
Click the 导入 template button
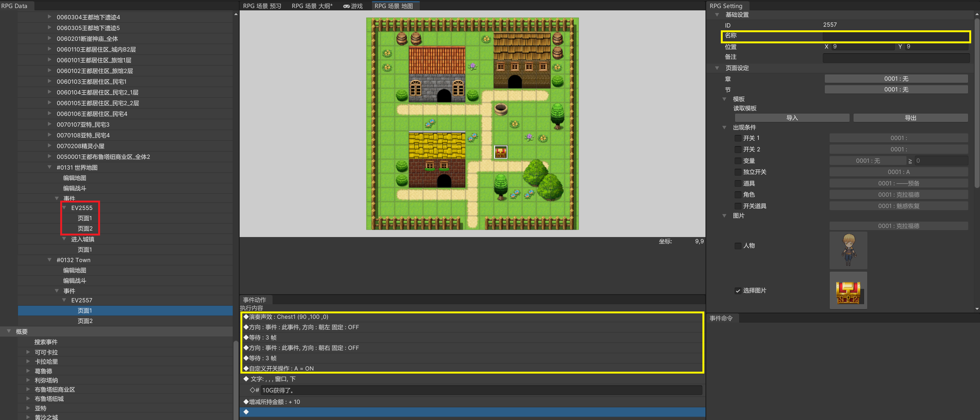click(792, 118)
